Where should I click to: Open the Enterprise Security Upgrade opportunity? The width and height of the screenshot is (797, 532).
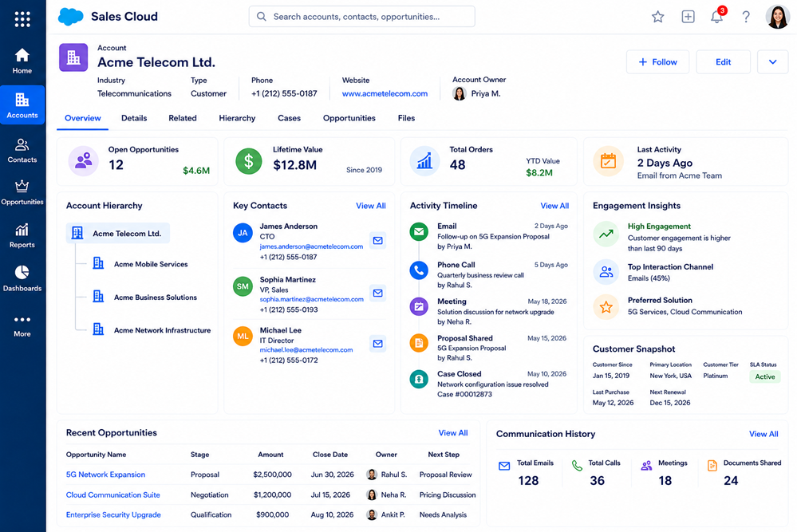click(113, 514)
